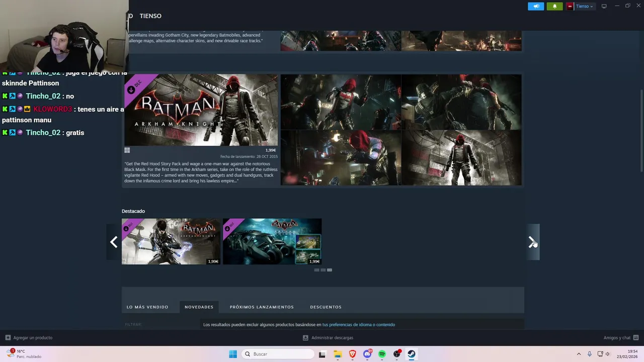644x362 pixels.
Task: Switch to Próximos Lanzamientos tab
Action: (x=262, y=307)
